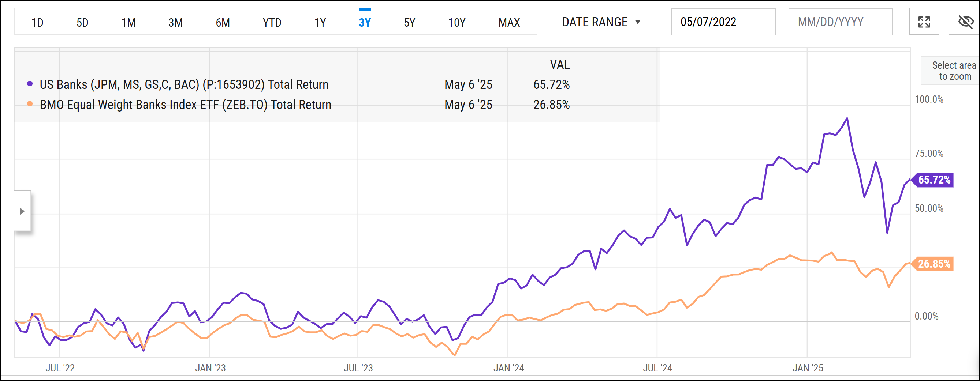The height and width of the screenshot is (381, 980).
Task: Click the JUL '24 axis label
Action: (657, 368)
